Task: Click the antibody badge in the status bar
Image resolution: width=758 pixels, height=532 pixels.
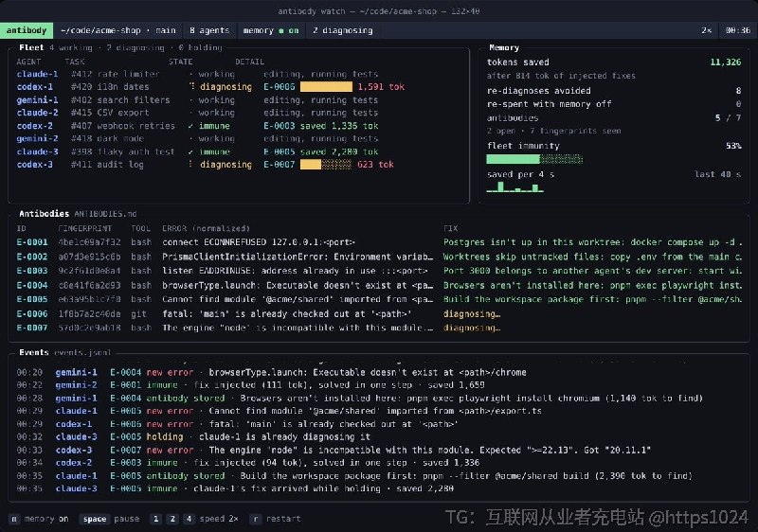Action: click(27, 30)
